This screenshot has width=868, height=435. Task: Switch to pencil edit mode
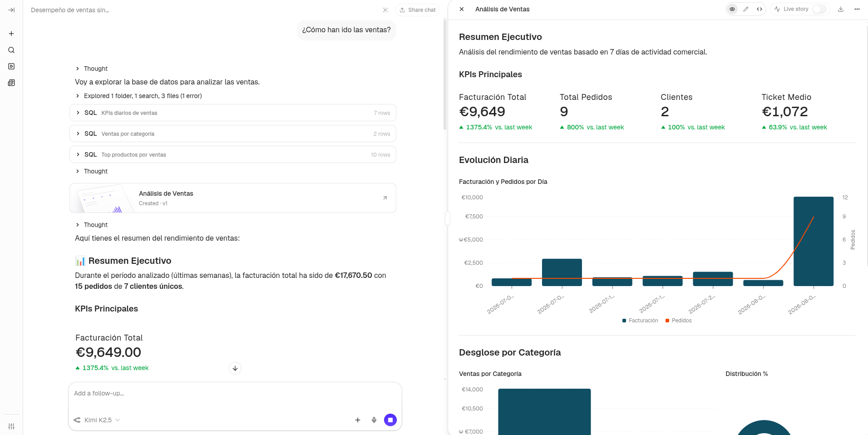746,9
